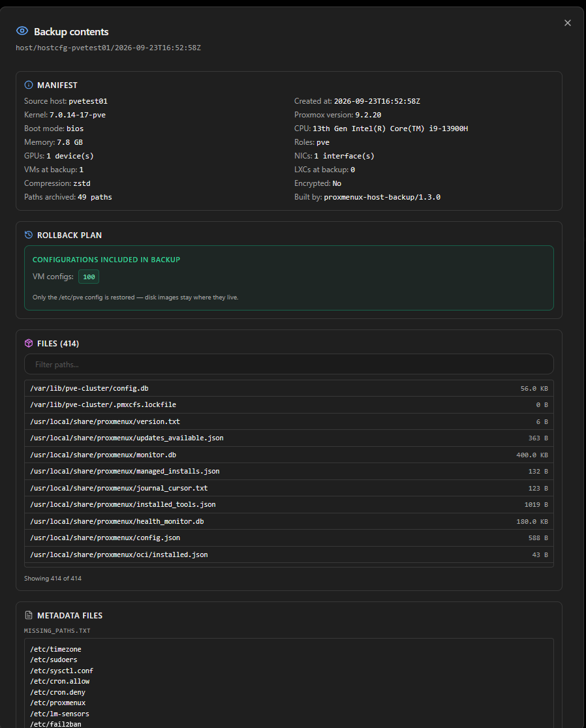Image resolution: width=586 pixels, height=728 pixels.
Task: Select the installed_tools.json row
Action: (289, 504)
